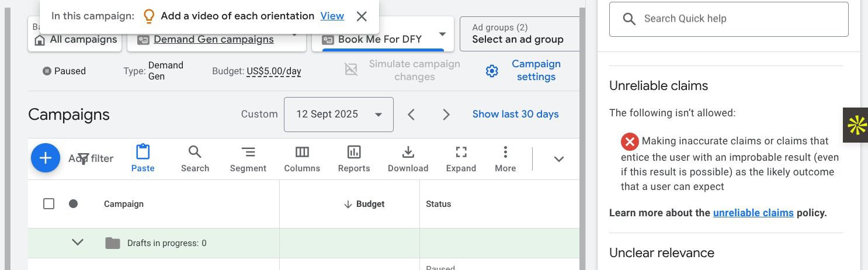Open Campaign settings
The height and width of the screenshot is (270, 868).
point(536,70)
